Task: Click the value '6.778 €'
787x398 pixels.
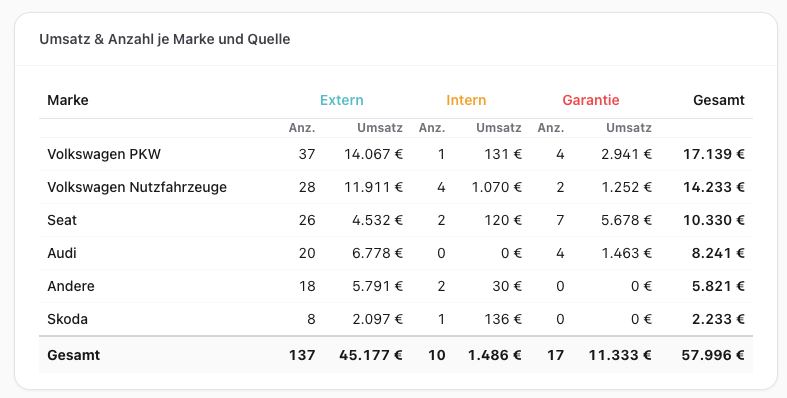Action: tap(377, 253)
